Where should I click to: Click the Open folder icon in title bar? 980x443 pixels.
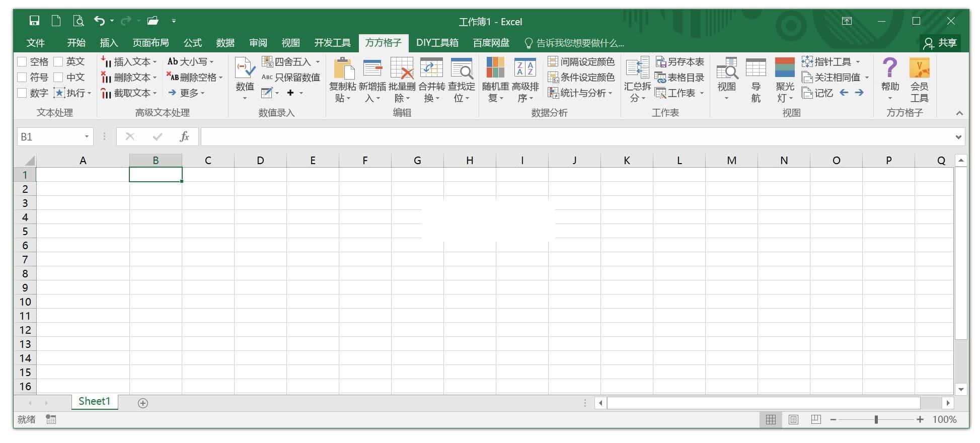153,21
